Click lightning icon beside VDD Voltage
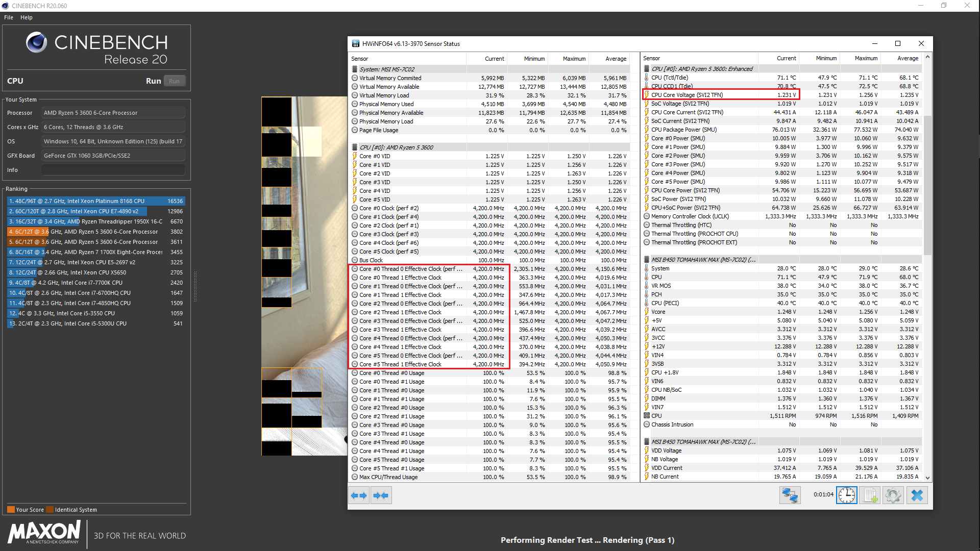The width and height of the screenshot is (980, 551). (x=647, y=450)
